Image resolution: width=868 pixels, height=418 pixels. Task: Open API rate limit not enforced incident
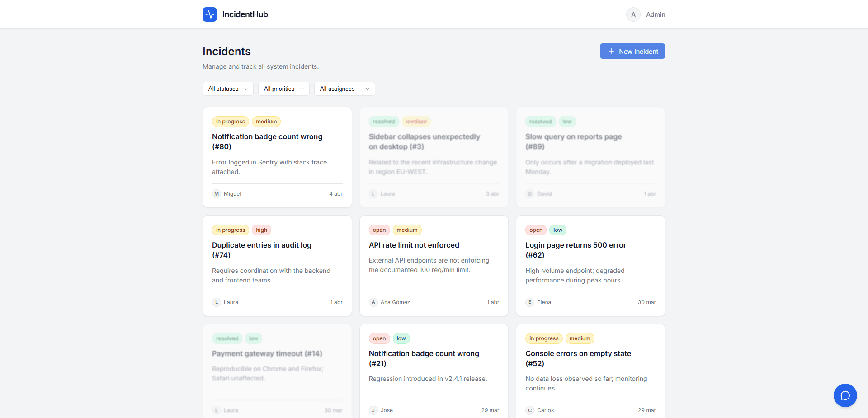414,245
